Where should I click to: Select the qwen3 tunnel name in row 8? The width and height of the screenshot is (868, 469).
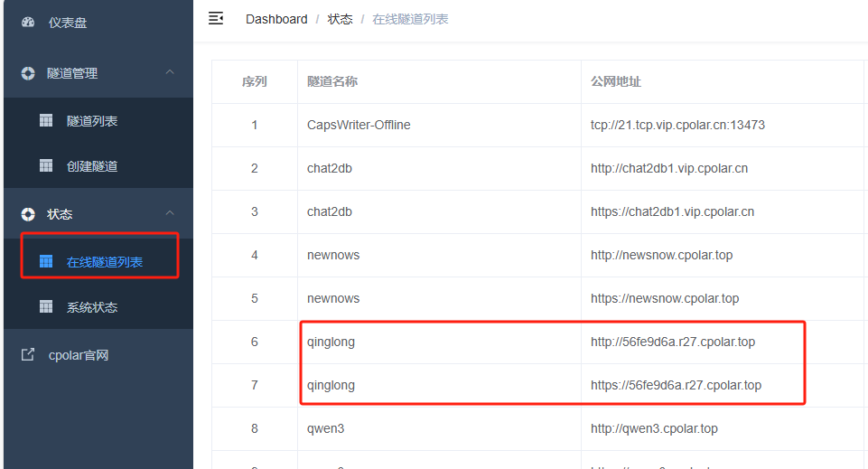coord(325,429)
